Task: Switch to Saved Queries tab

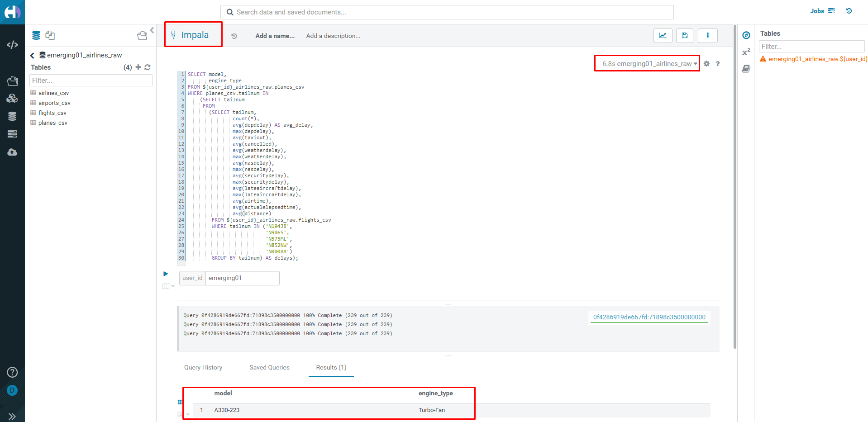Action: coord(269,367)
